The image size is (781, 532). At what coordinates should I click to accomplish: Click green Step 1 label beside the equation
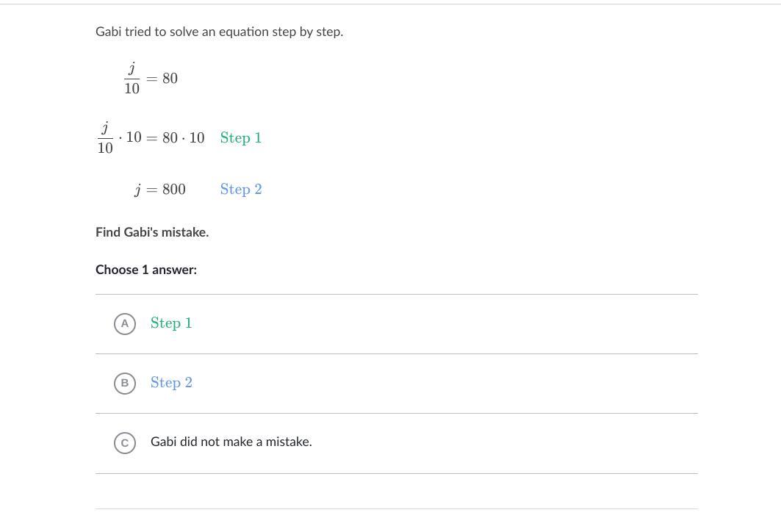pyautogui.click(x=241, y=138)
